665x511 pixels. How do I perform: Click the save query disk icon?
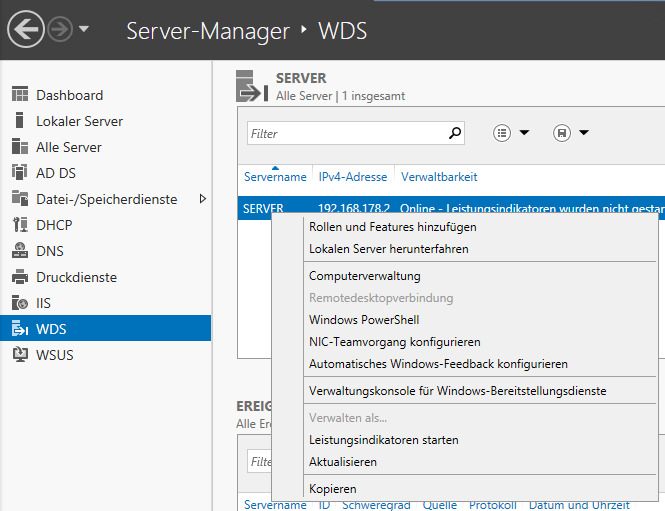(562, 133)
